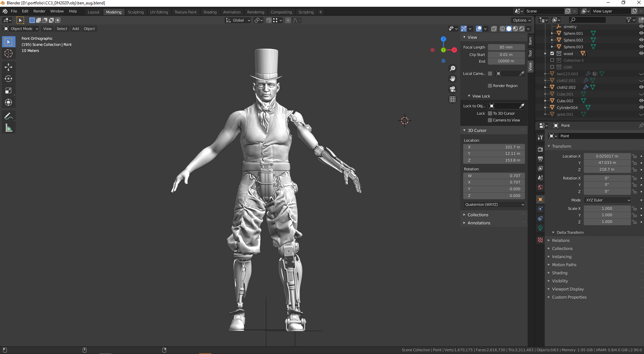Viewport: 644px width, 354px height.
Task: Click the pan view hand icon
Action: (453, 79)
